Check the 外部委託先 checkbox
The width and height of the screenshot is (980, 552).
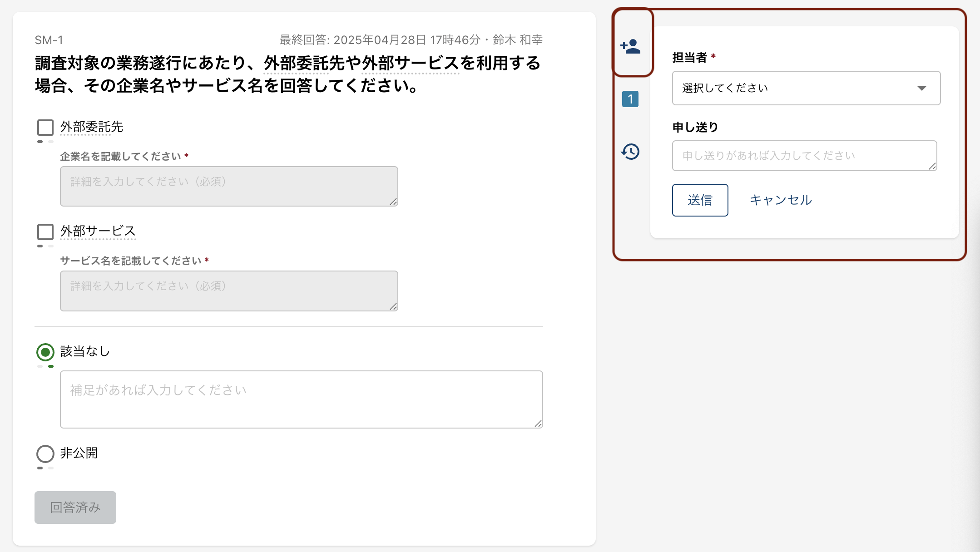coord(45,128)
